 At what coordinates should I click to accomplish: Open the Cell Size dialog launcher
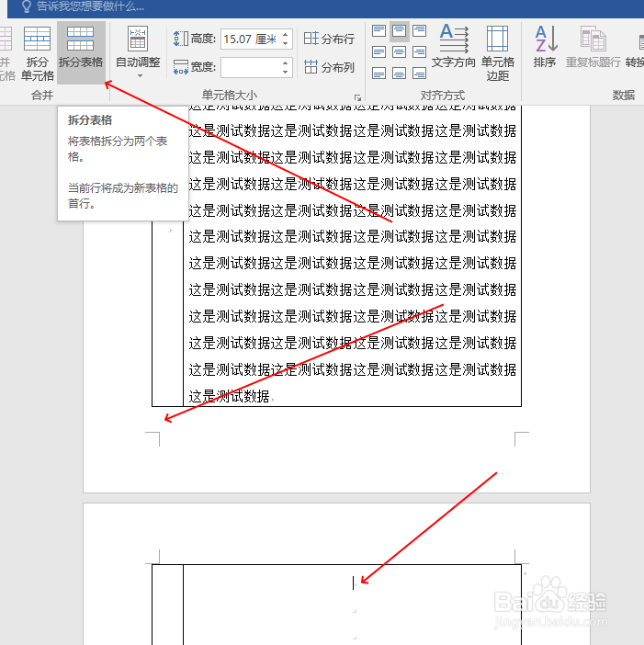[x=357, y=97]
